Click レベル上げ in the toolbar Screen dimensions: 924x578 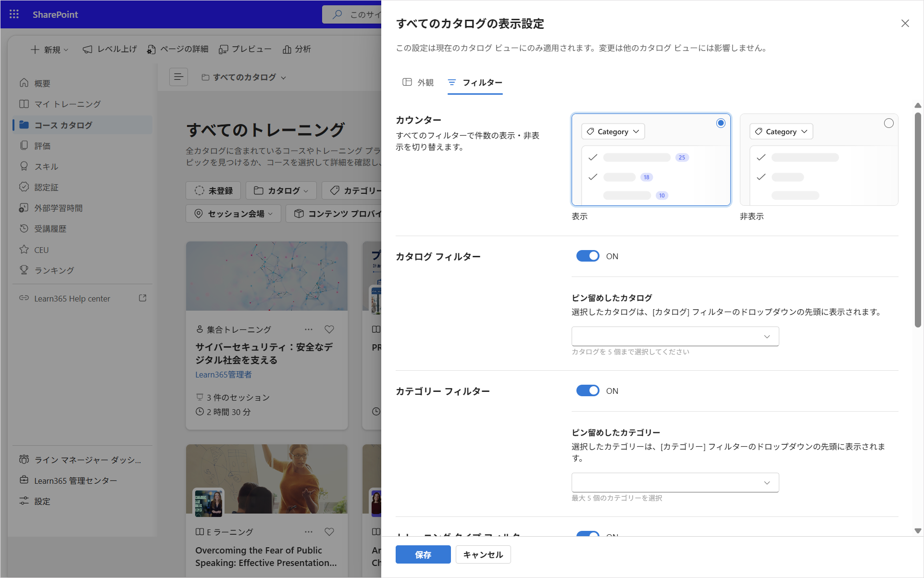point(110,49)
